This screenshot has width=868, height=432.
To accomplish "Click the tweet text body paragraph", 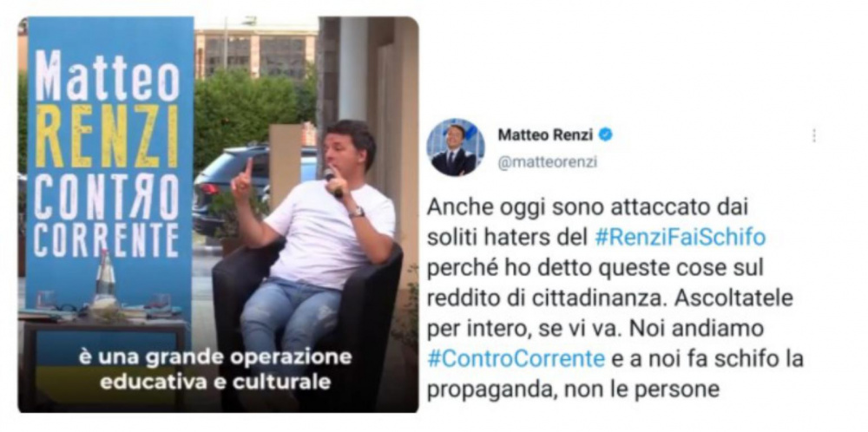I will (615, 298).
